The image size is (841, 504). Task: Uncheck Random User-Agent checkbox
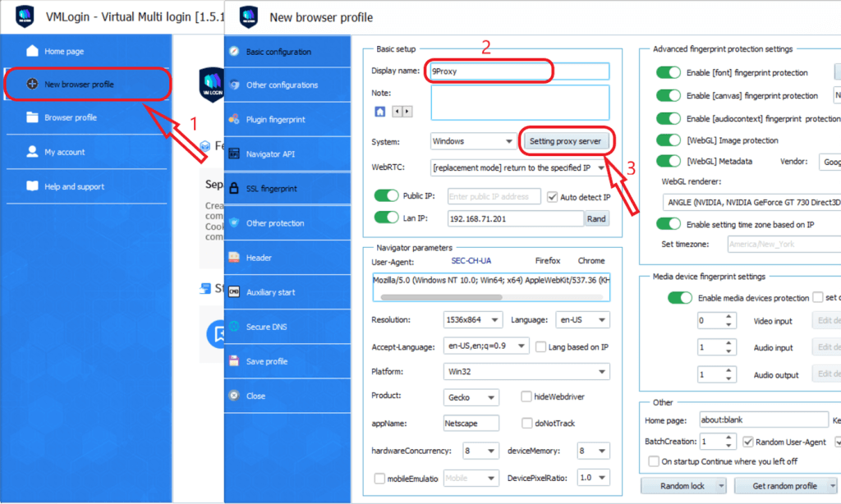coord(747,442)
